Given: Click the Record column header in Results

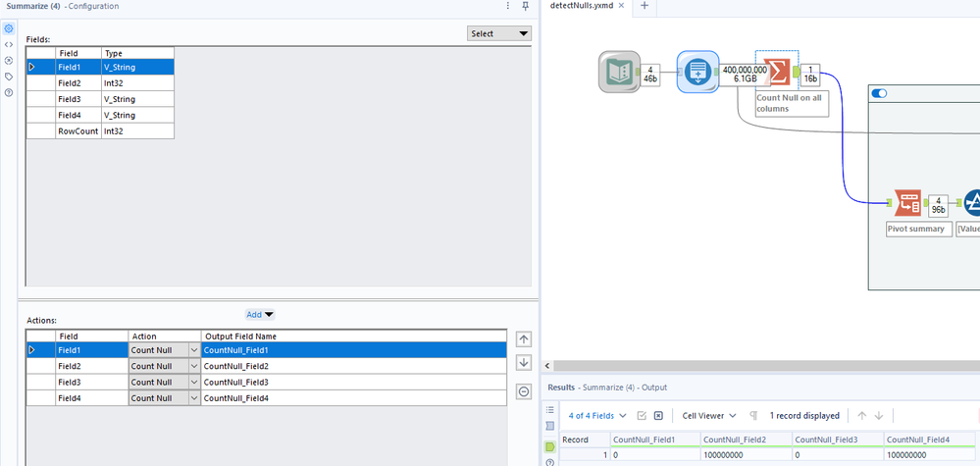Looking at the screenshot, I should (585, 440).
